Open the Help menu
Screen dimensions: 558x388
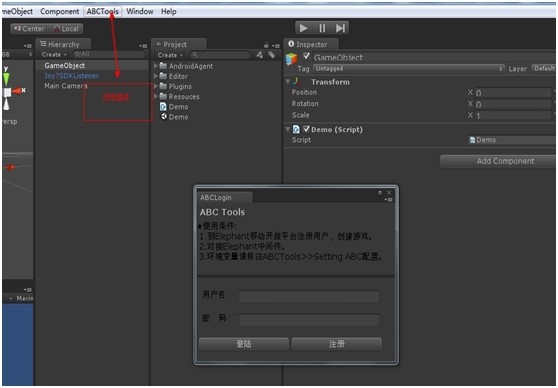point(169,11)
